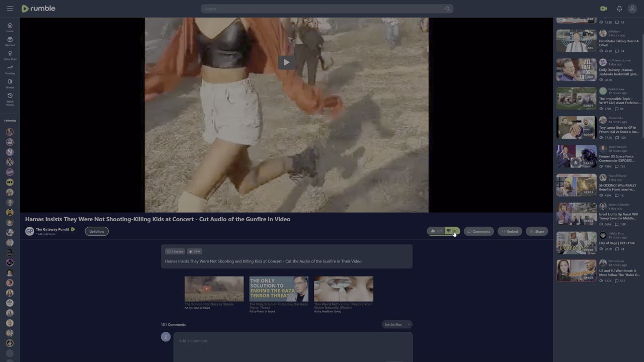Click the Add a comment field

pyautogui.click(x=293, y=346)
